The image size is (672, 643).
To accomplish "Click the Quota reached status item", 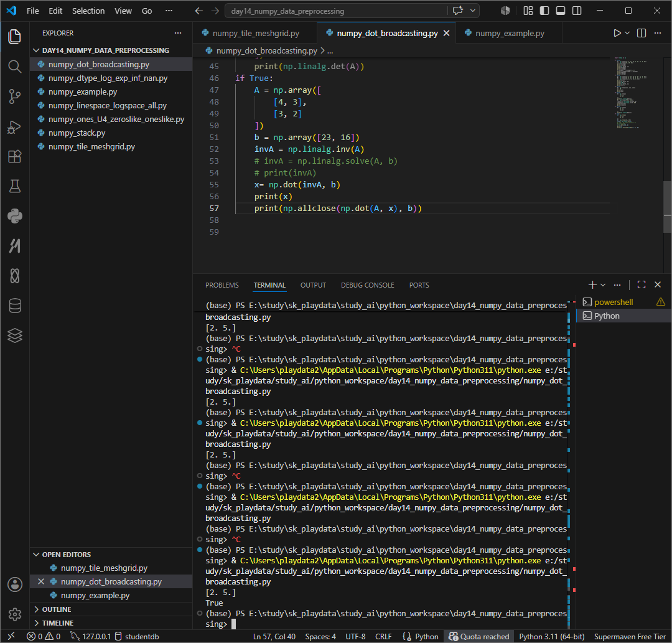I will click(478, 636).
